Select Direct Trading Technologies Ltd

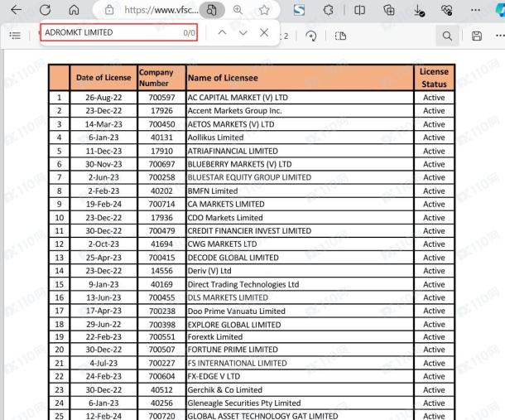tap(243, 284)
